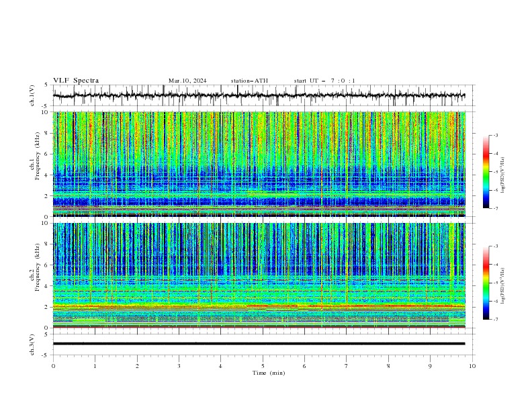Click the "-7" label on upper color scale
Viewport: 532px width, 411px height.
point(496,209)
